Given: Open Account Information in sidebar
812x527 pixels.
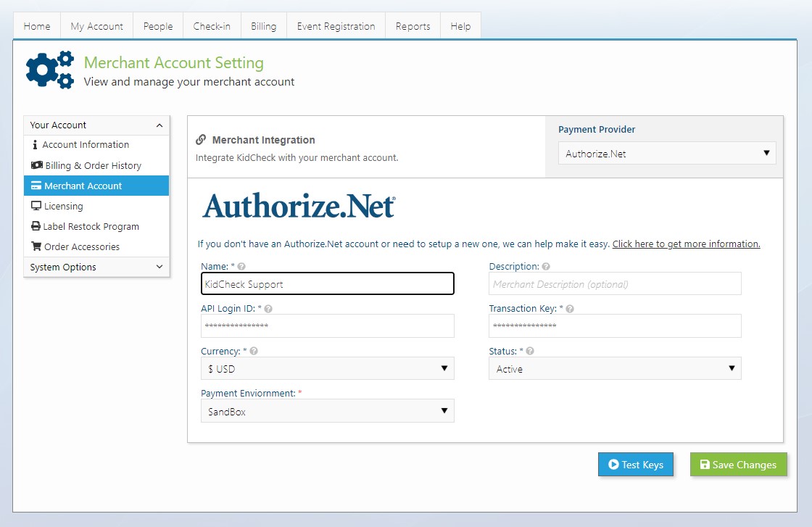Looking at the screenshot, I should point(96,145).
